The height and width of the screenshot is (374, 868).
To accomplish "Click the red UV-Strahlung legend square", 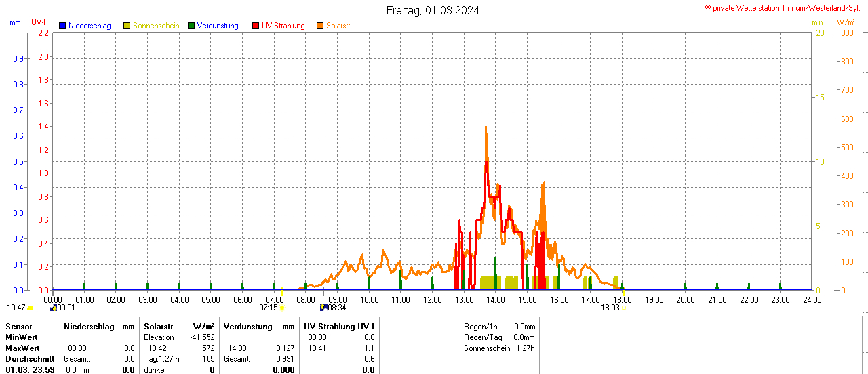I will (x=256, y=26).
